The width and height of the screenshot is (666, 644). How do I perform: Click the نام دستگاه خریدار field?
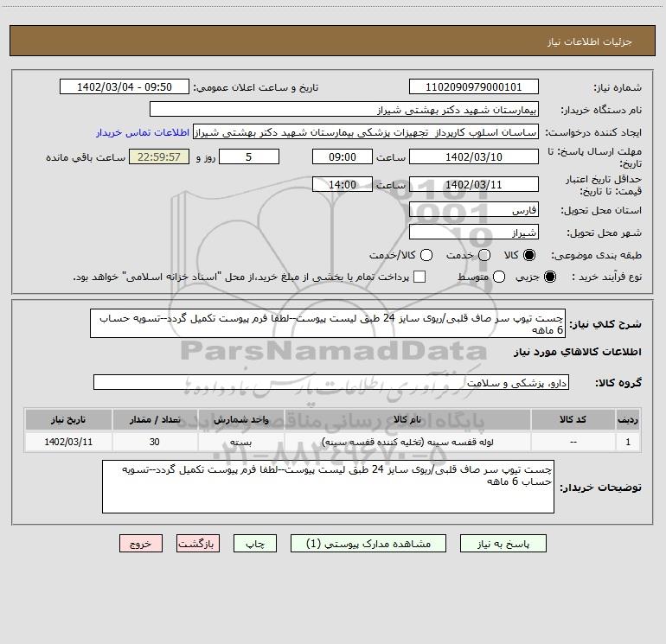coord(344,110)
